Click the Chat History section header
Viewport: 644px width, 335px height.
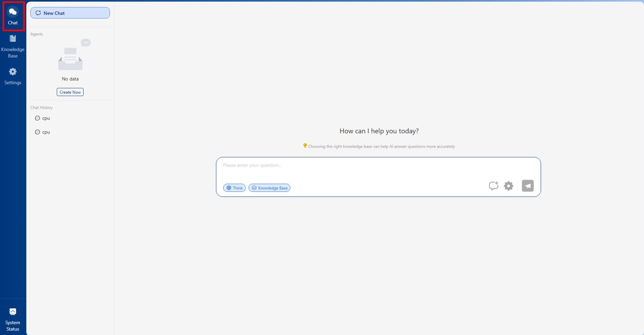(x=41, y=108)
